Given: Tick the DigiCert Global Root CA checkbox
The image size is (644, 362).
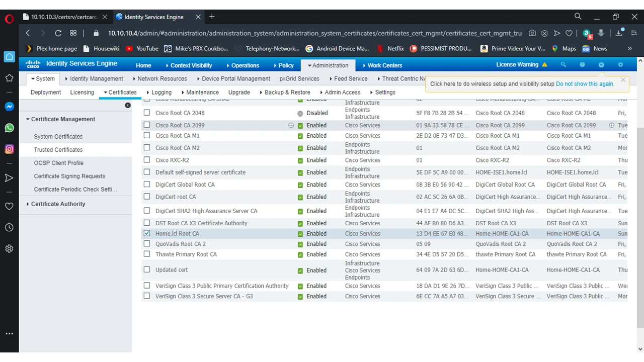Looking at the screenshot, I should point(147,184).
